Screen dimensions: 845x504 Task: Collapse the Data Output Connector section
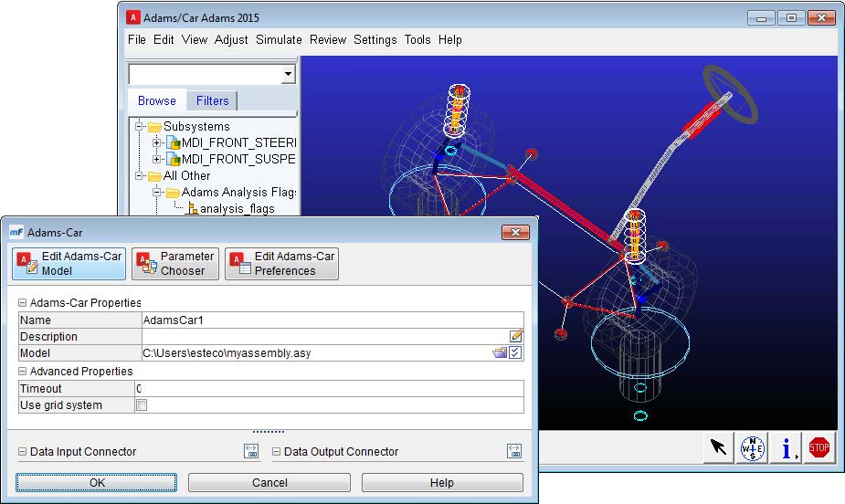coord(276,451)
